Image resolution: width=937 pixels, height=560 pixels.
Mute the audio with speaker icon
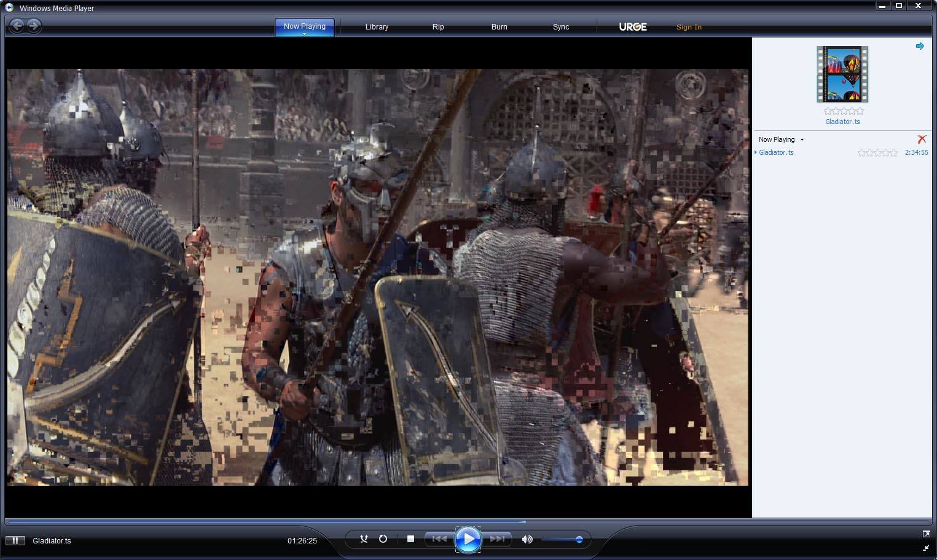tap(527, 539)
